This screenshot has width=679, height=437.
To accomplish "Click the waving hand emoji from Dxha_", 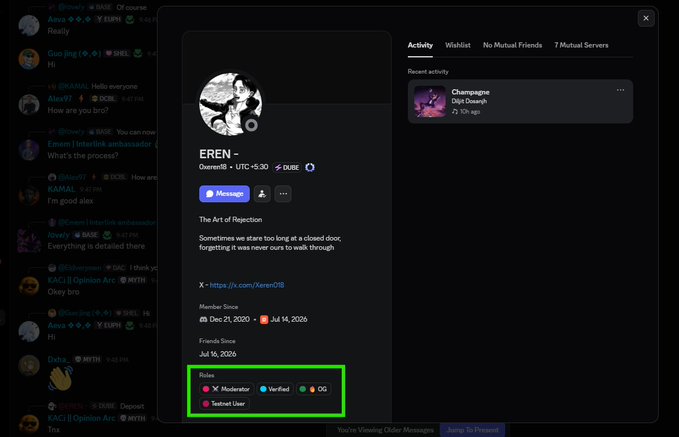I will pos(60,379).
